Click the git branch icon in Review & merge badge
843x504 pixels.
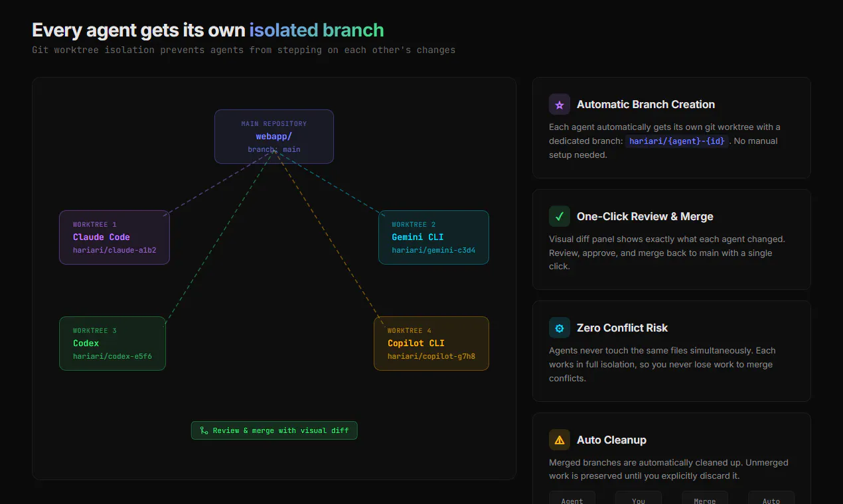(204, 430)
